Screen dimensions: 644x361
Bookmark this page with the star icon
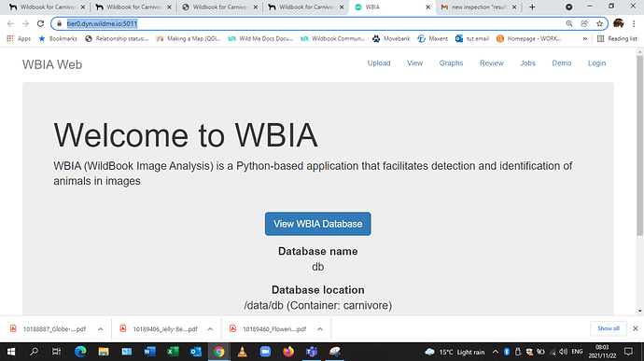coord(599,24)
